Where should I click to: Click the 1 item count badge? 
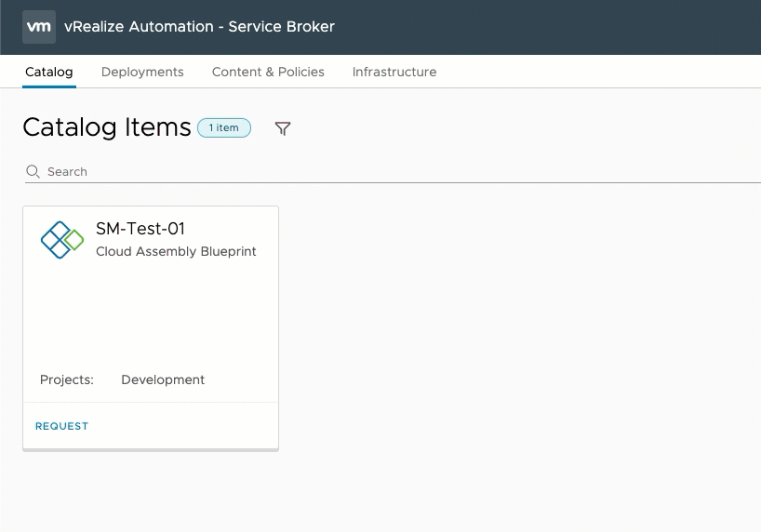coord(223,127)
